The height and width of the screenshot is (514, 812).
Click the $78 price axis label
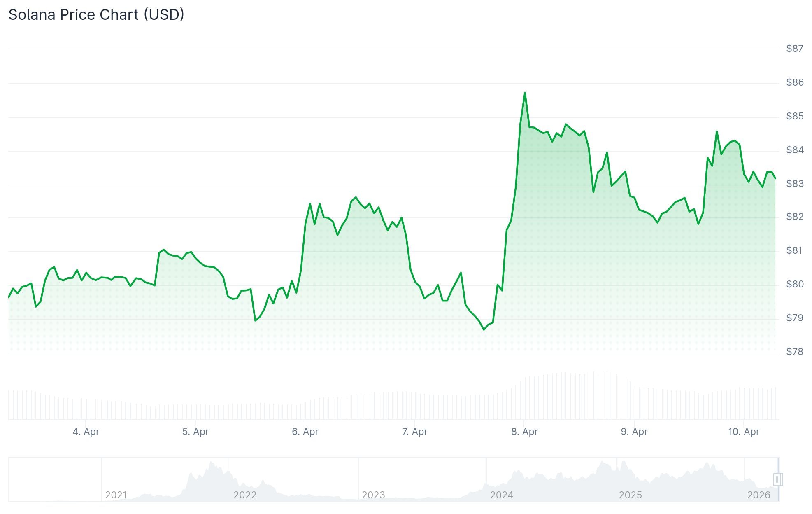point(794,352)
